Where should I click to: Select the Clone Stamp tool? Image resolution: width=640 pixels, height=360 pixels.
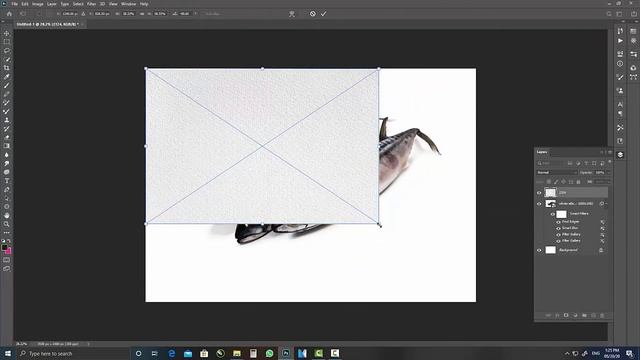[7, 120]
